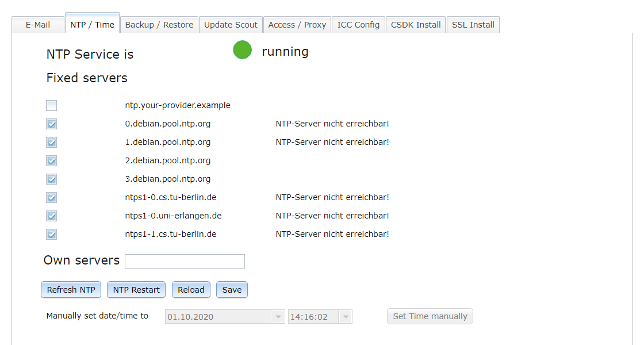
Task: Open the date dropdown showing 01.10.2020
Action: pyautogui.click(x=278, y=317)
